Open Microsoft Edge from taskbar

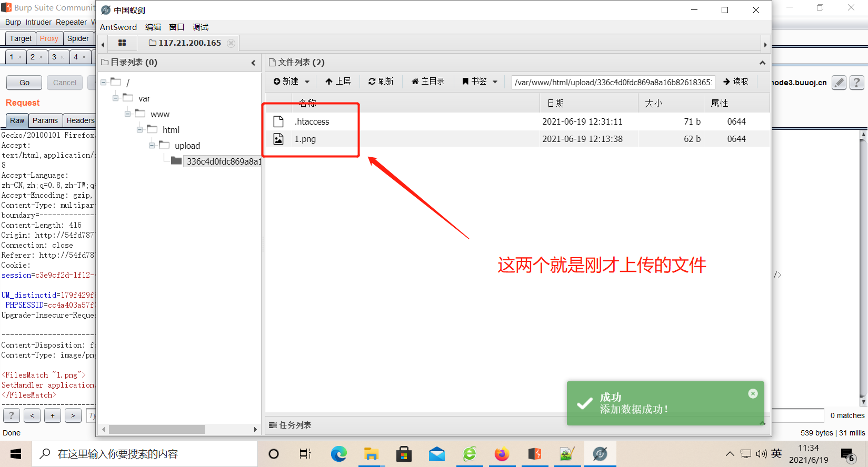coord(338,454)
